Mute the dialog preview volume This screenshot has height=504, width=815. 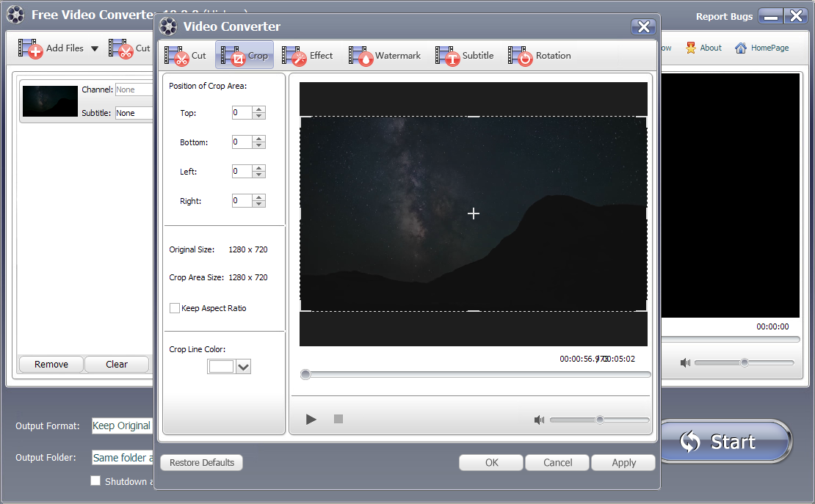(x=539, y=420)
